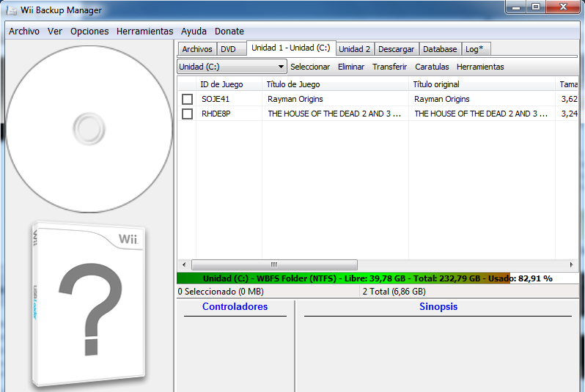Open the Log* tab
The width and height of the screenshot is (585, 392).
coord(476,49)
